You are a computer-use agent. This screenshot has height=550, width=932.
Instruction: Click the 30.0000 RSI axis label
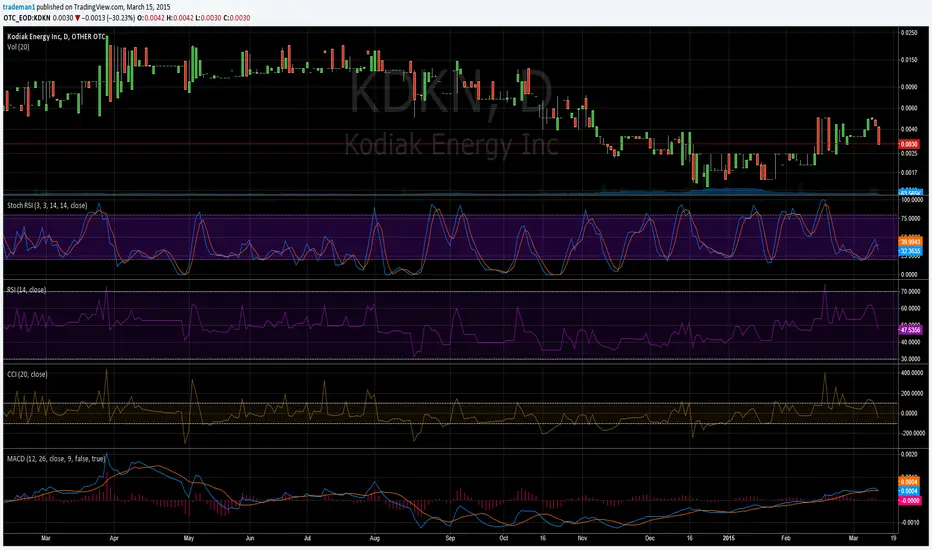pyautogui.click(x=911, y=359)
